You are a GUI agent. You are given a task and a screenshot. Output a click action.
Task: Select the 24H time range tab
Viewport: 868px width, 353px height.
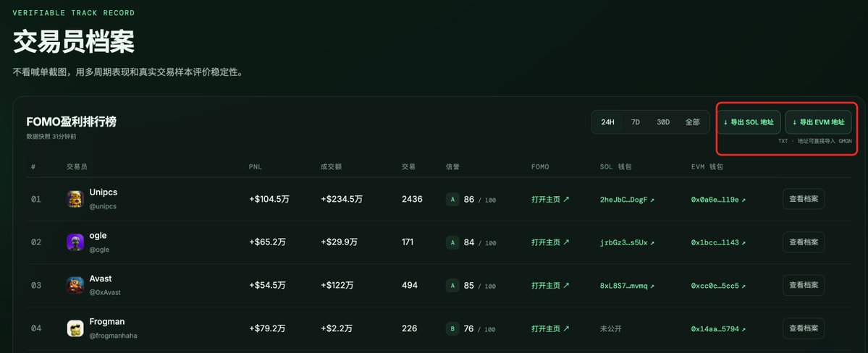point(608,122)
